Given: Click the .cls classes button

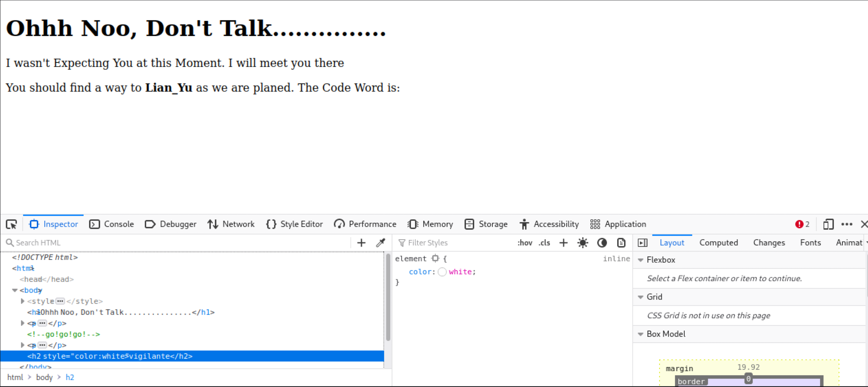Looking at the screenshot, I should pos(544,243).
